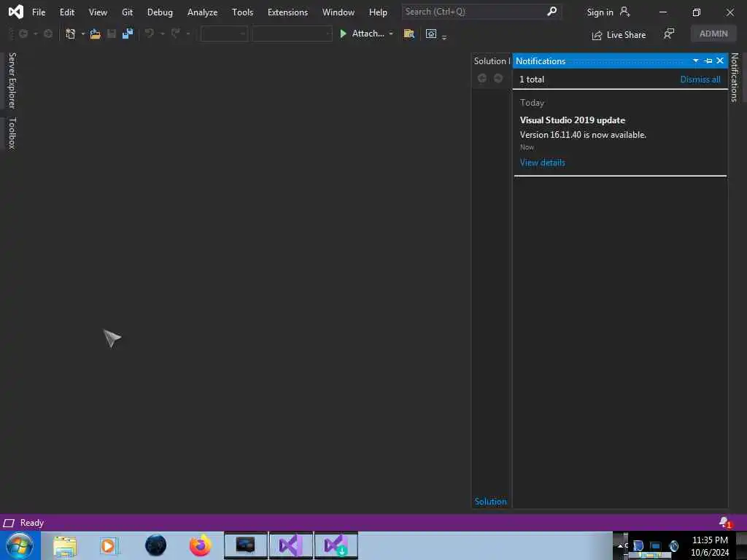Image resolution: width=747 pixels, height=560 pixels.
Task: Click the dark globe taskbar icon
Action: pyautogui.click(x=156, y=545)
